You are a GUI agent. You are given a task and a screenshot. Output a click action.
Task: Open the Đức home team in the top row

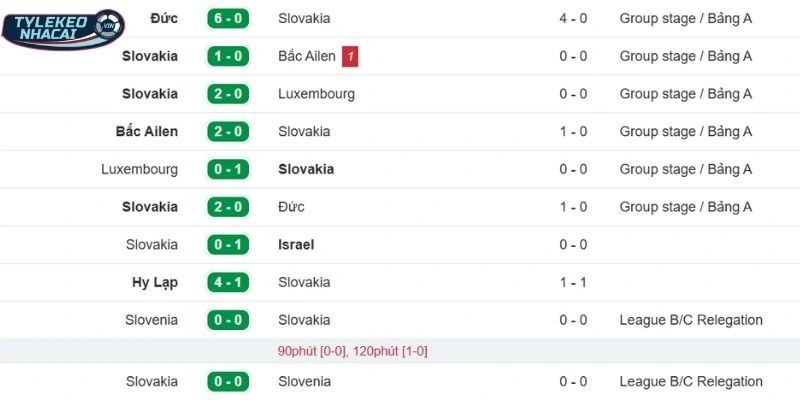pyautogui.click(x=163, y=18)
